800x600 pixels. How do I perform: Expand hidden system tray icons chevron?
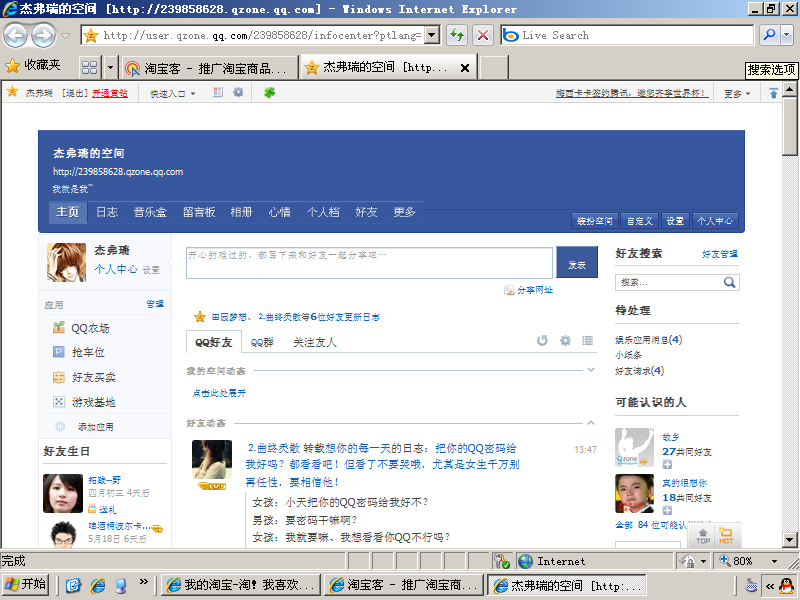(x=769, y=585)
